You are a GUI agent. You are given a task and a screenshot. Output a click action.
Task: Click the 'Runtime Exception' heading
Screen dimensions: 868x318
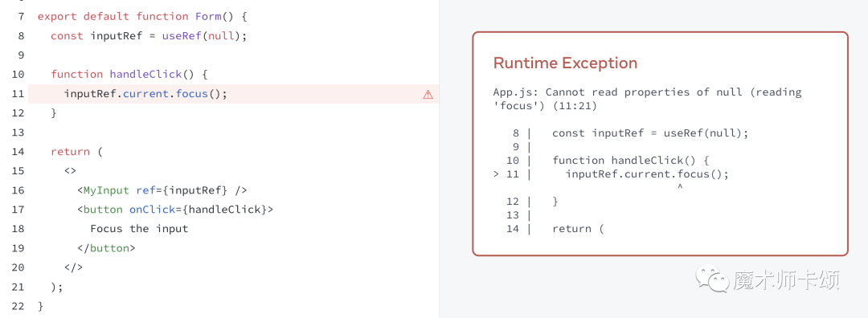coord(565,63)
